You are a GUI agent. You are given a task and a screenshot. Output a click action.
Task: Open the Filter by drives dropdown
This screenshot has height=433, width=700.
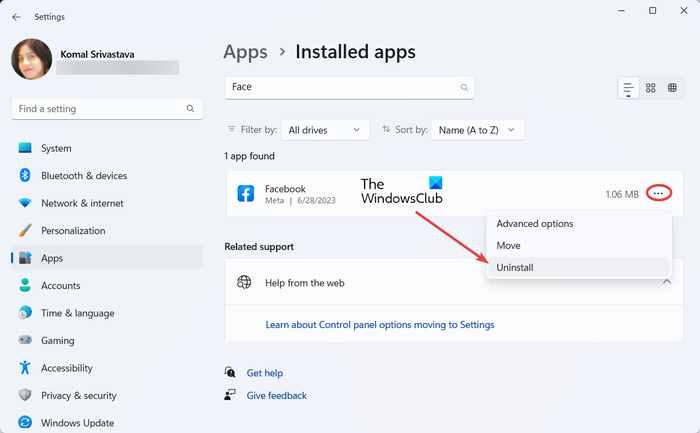325,130
